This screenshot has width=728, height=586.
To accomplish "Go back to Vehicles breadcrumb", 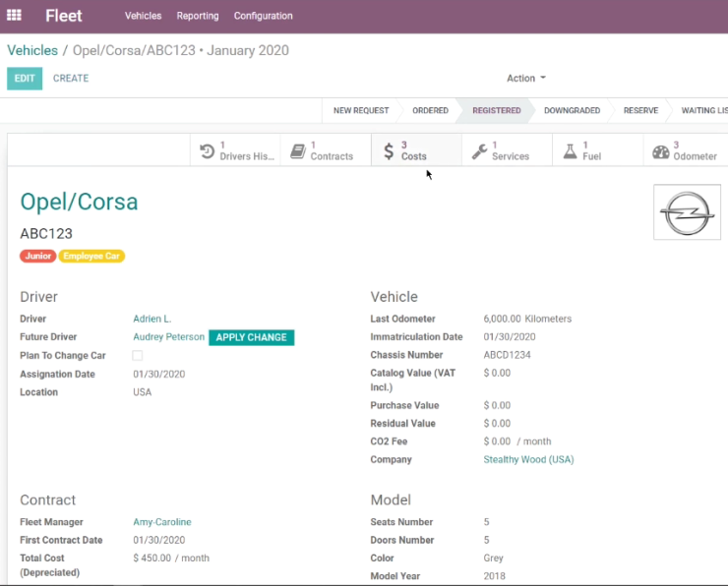I will coord(32,50).
